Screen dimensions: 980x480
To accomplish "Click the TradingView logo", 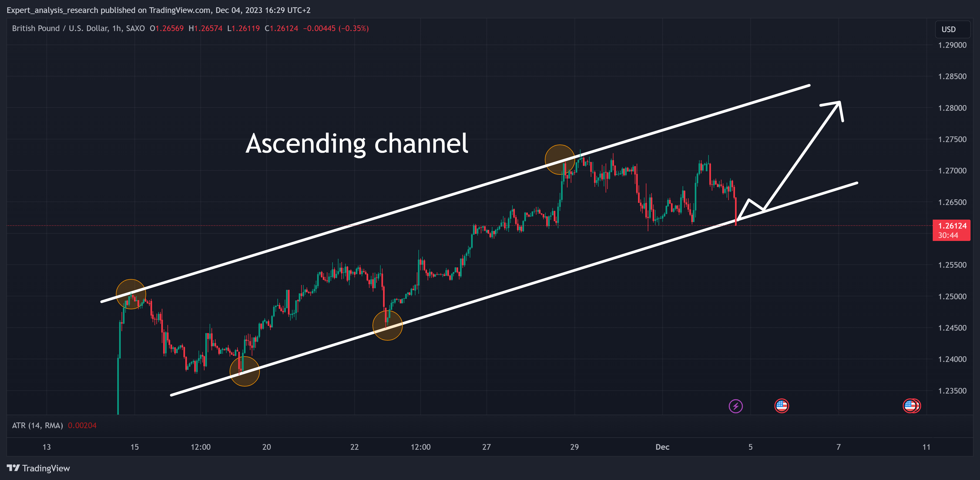I will 38,468.
